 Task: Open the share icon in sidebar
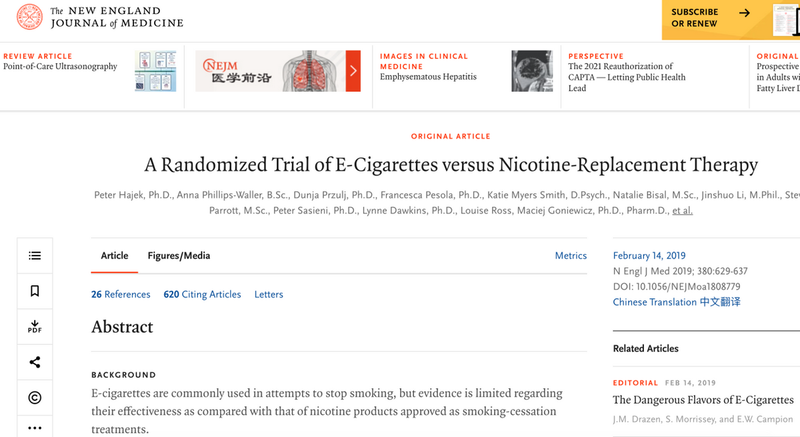click(x=35, y=362)
